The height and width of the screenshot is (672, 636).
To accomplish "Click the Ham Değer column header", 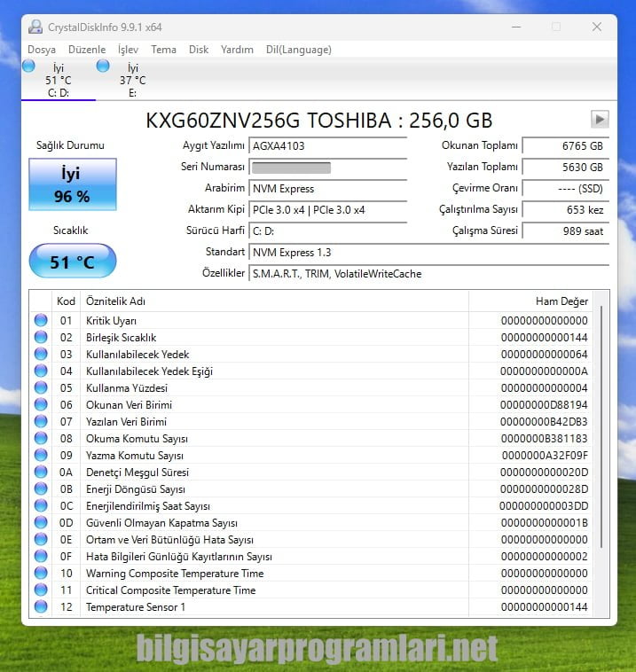I will (531, 301).
